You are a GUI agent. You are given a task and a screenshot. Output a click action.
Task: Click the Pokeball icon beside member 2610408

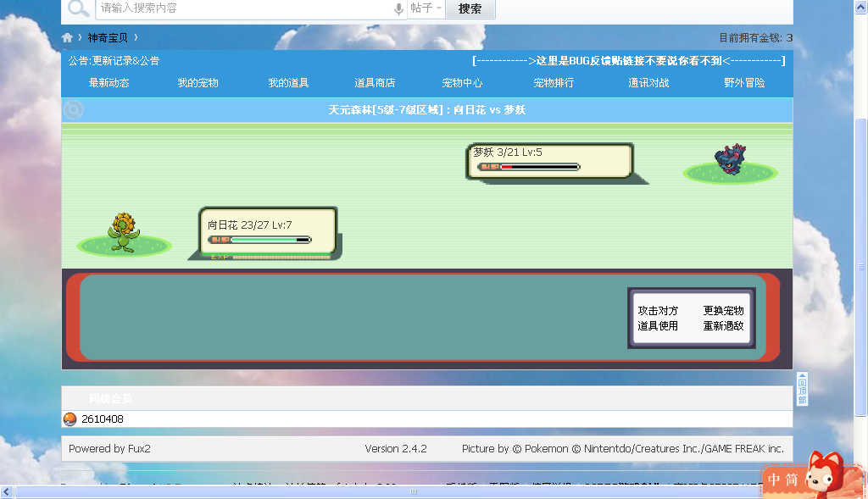tap(70, 419)
